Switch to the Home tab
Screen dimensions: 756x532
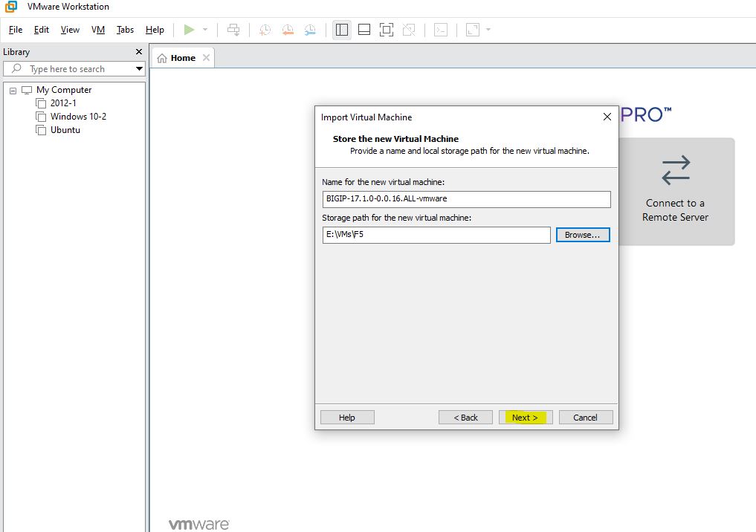(x=177, y=58)
